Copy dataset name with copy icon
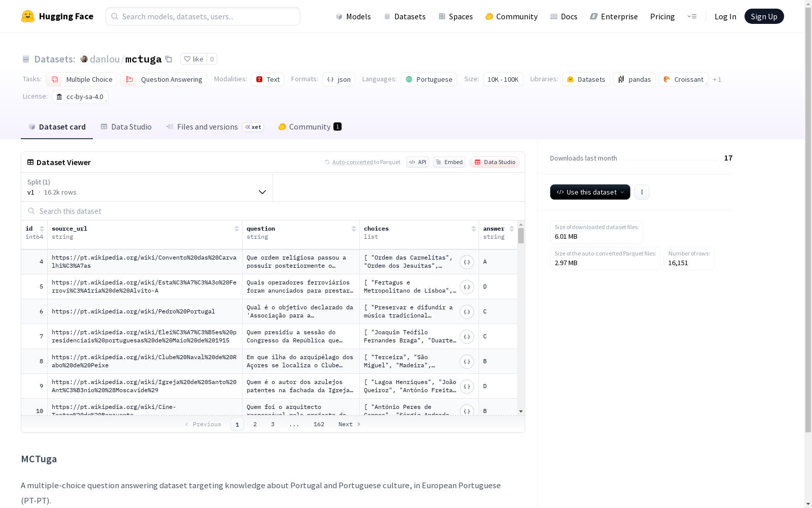 click(x=169, y=59)
